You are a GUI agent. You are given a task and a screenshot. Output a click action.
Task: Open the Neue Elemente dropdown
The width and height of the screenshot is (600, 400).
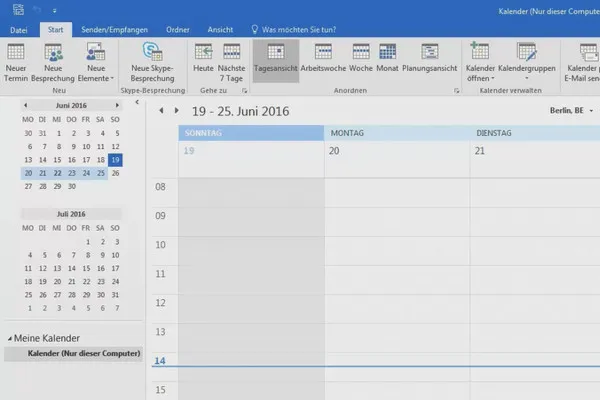pyautogui.click(x=96, y=62)
